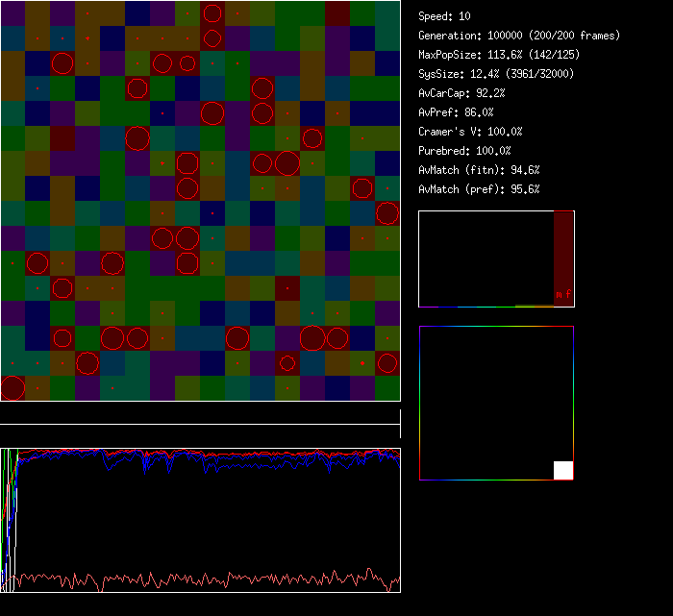Select the Generation counter text
The width and height of the screenshot is (673, 616).
[x=519, y=36]
